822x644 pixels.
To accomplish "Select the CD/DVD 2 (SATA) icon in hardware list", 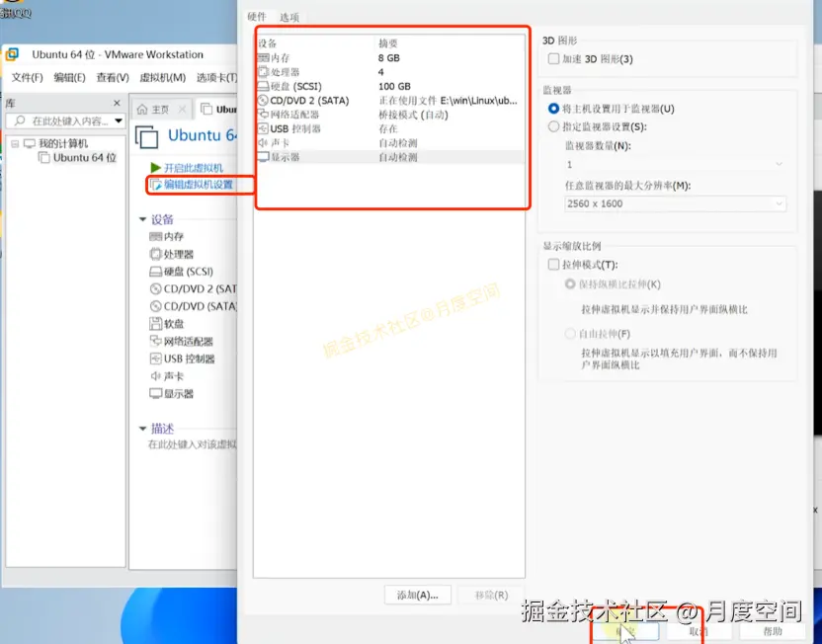I will click(263, 101).
